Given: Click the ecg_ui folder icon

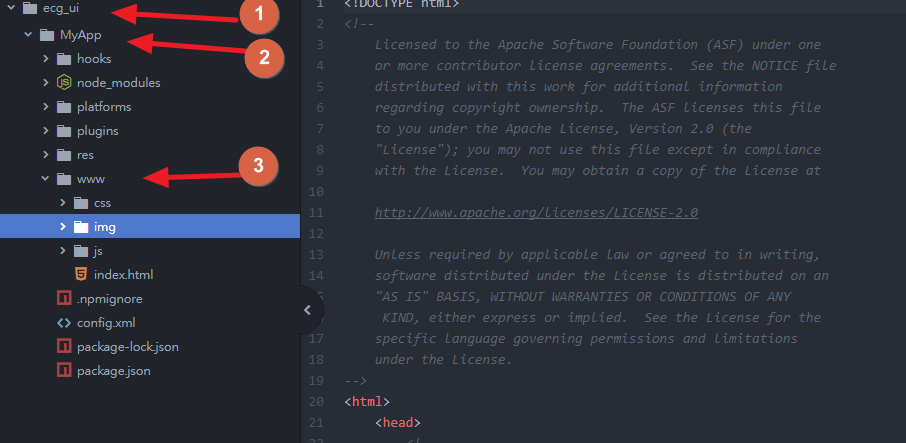Looking at the screenshot, I should [x=29, y=9].
